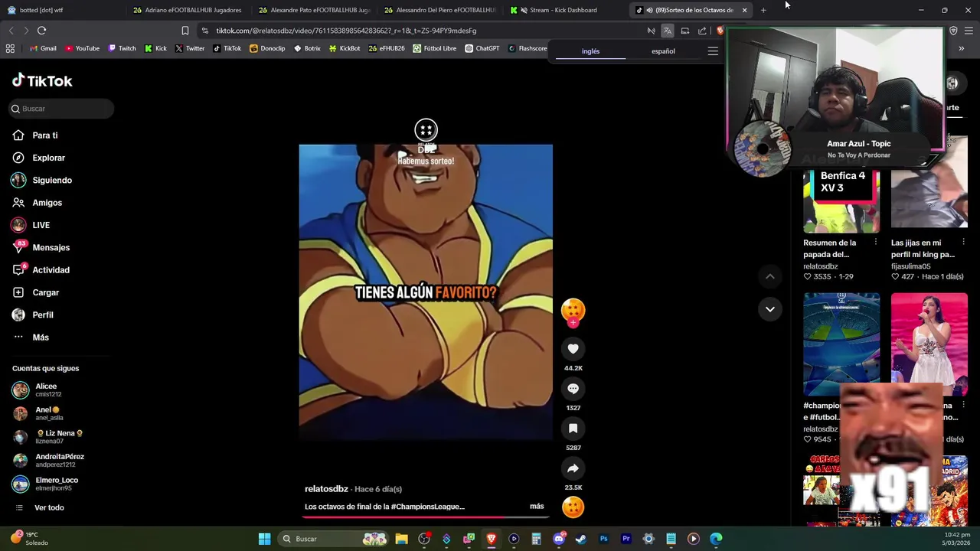
Task: Share the video (23.5K)
Action: [x=573, y=468]
